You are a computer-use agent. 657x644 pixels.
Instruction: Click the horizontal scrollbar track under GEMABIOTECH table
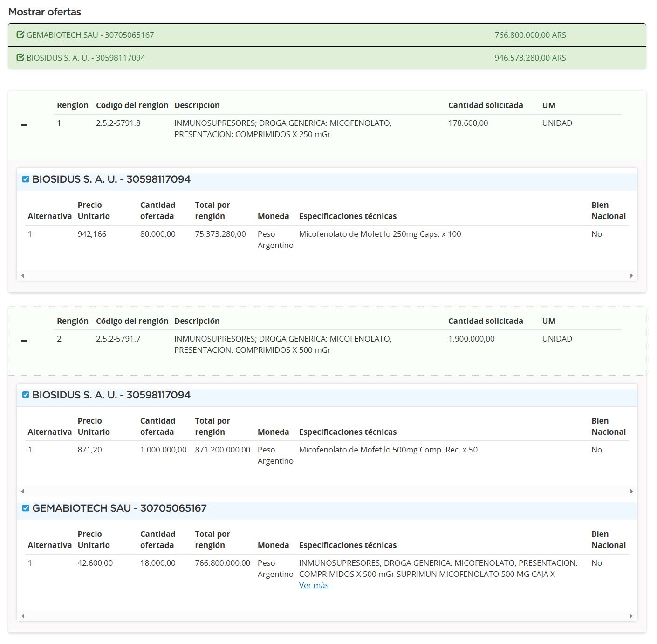tap(326, 616)
